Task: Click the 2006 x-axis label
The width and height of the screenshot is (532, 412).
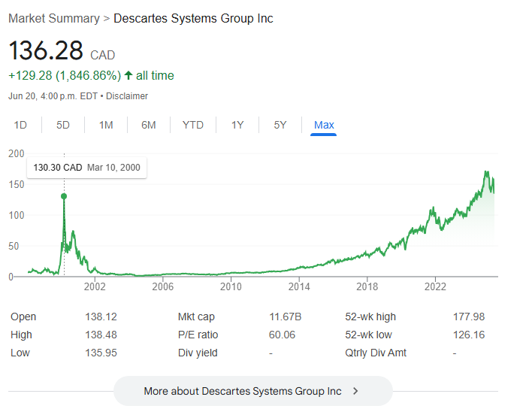Action: pyautogui.click(x=162, y=286)
